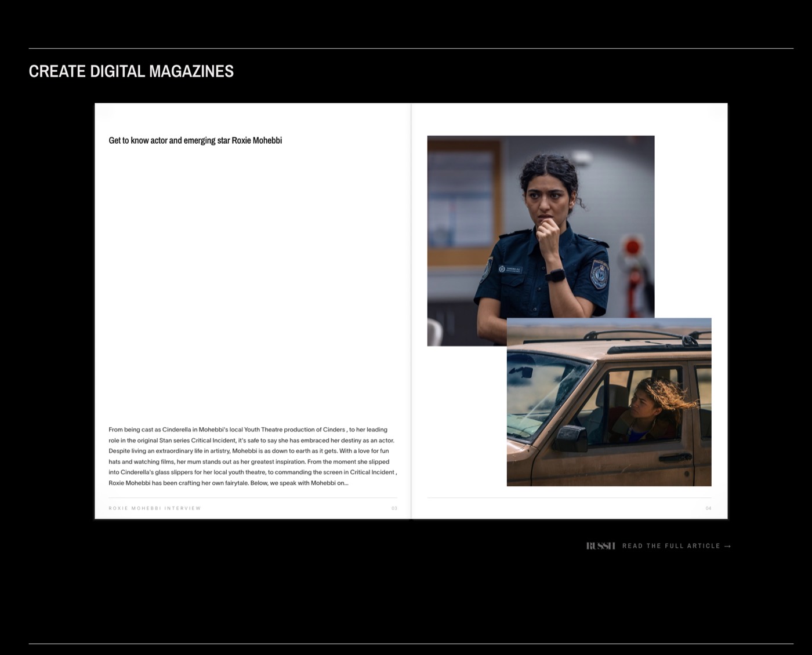This screenshot has width=812, height=655.
Task: Click the arrow after READ THE FULL ARTICLE
Action: 727,546
